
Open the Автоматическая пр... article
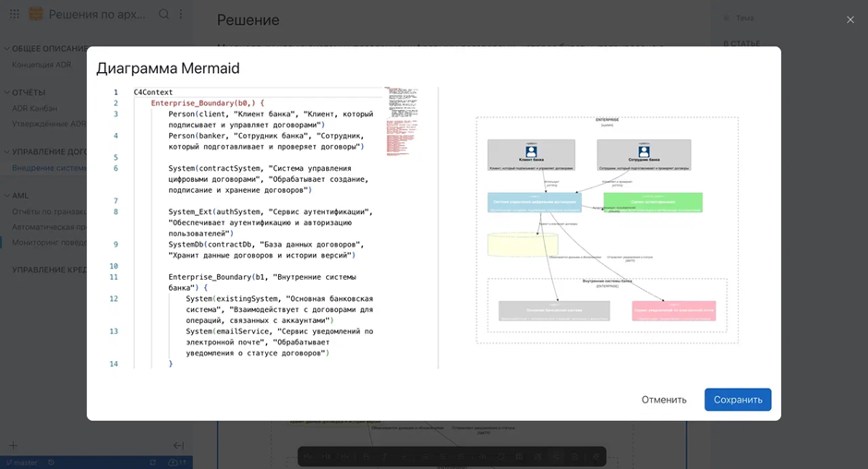(49, 227)
